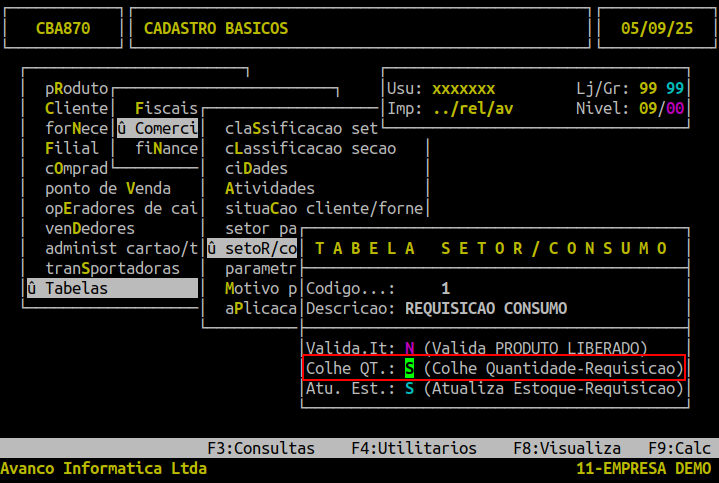719x483 pixels.
Task: Click the Imp ../rel/av printer value
Action: click(x=472, y=109)
